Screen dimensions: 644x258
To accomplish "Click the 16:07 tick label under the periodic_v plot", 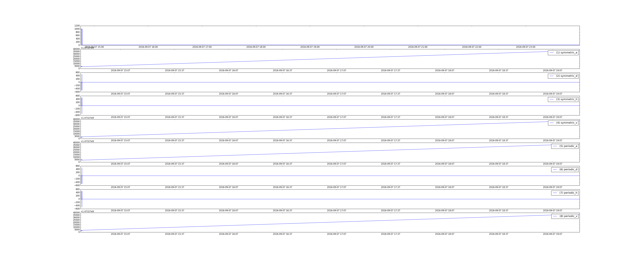I will point(228,234).
